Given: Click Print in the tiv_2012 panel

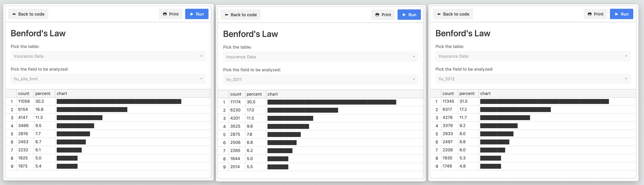Looking at the screenshot, I should [x=596, y=14].
